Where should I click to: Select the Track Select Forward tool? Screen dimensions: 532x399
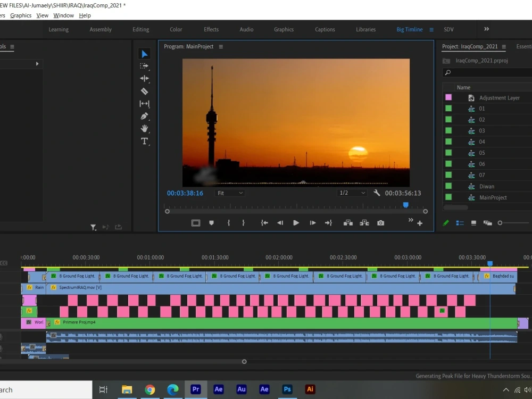[x=144, y=66]
